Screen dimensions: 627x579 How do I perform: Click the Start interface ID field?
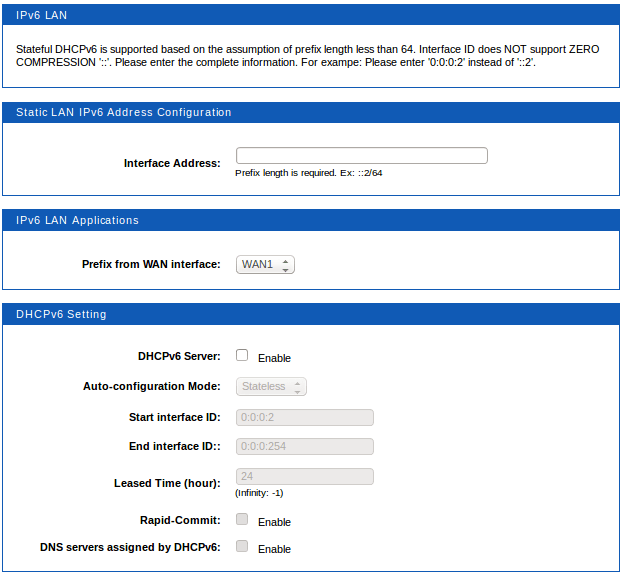[x=304, y=417]
